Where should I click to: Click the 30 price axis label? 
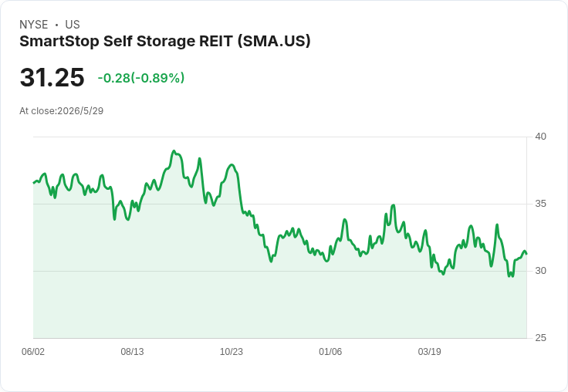tap(540, 271)
